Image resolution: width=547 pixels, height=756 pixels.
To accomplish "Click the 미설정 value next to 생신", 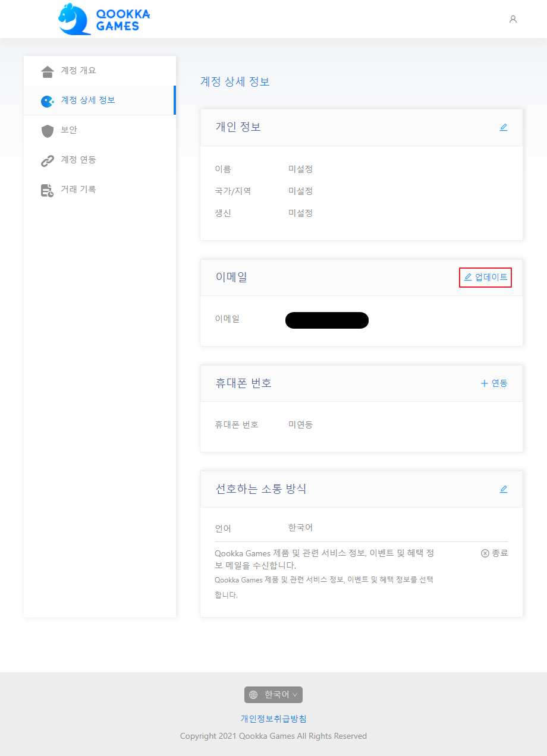I will [x=301, y=213].
